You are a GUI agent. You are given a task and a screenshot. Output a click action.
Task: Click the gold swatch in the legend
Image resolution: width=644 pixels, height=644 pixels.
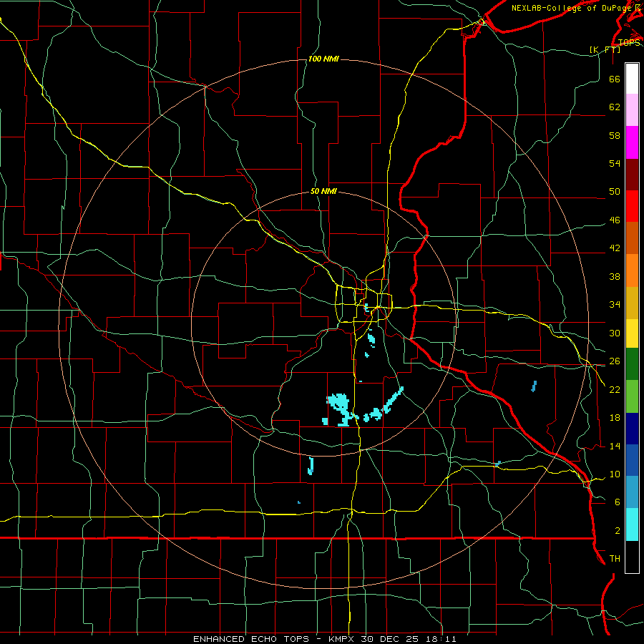[x=632, y=303]
